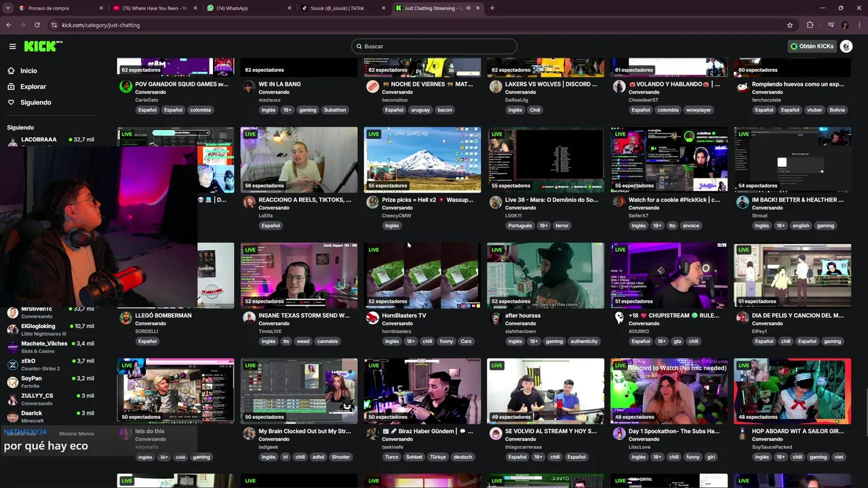The height and width of the screenshot is (488, 868).
Task: Open Day 1 Spookathon stream thumbnail
Action: click(x=669, y=391)
